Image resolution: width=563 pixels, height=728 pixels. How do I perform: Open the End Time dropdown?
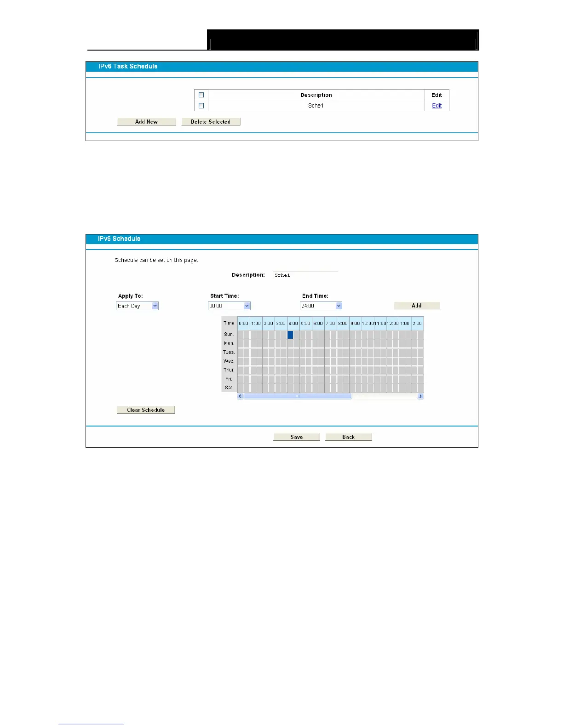[321, 306]
